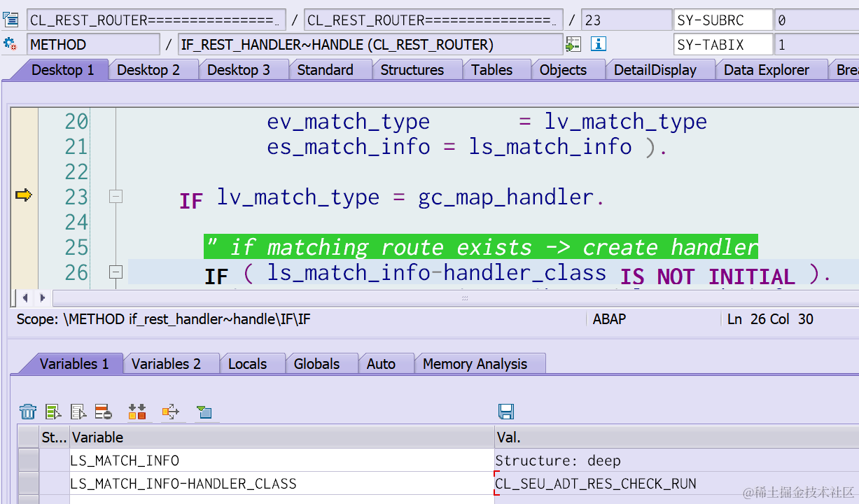Select the LS_MATCH_INFO-HANDLER_CLASS variable cell
The image size is (859, 504).
click(281, 484)
